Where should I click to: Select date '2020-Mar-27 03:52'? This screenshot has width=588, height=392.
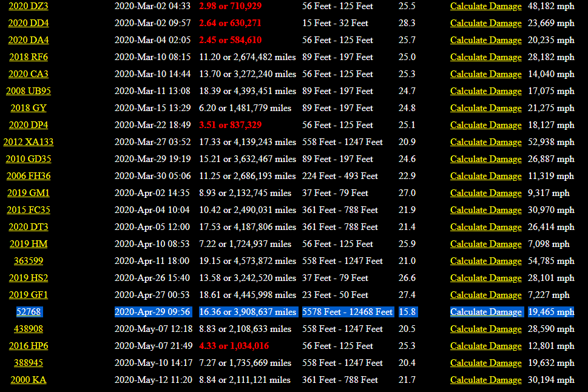(x=153, y=142)
